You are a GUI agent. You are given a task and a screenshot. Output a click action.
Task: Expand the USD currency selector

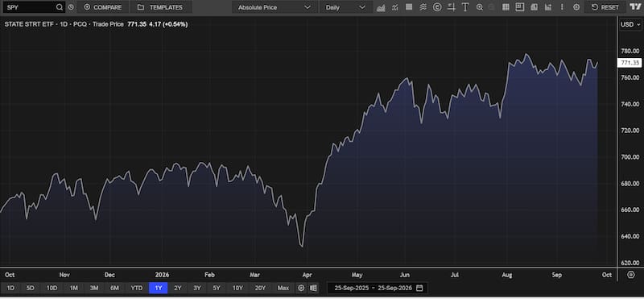click(630, 25)
